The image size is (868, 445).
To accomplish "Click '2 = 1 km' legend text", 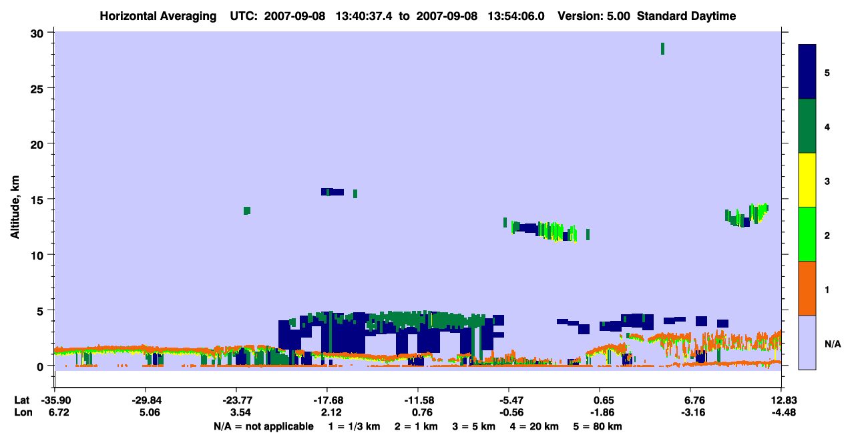I will [417, 426].
